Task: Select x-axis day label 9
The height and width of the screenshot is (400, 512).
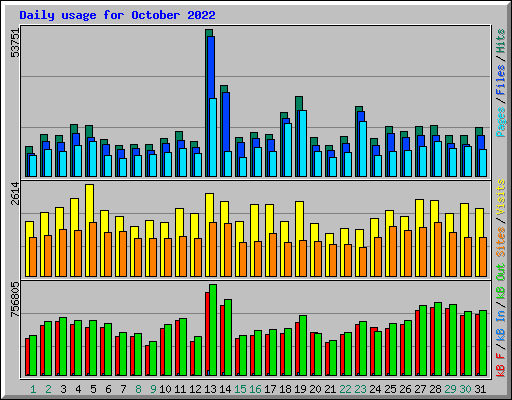Action: (x=153, y=389)
